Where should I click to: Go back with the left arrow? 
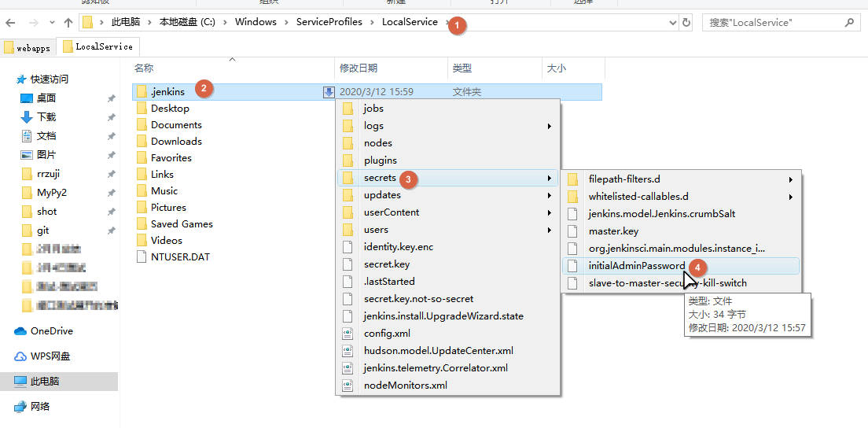(x=10, y=23)
